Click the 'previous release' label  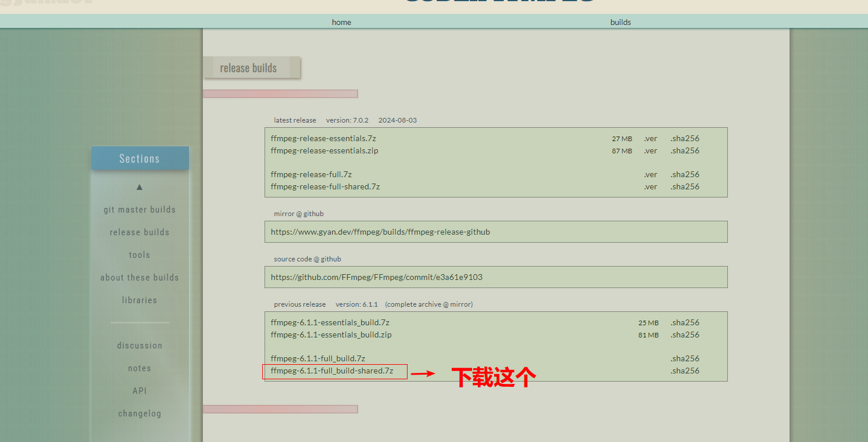(x=300, y=304)
